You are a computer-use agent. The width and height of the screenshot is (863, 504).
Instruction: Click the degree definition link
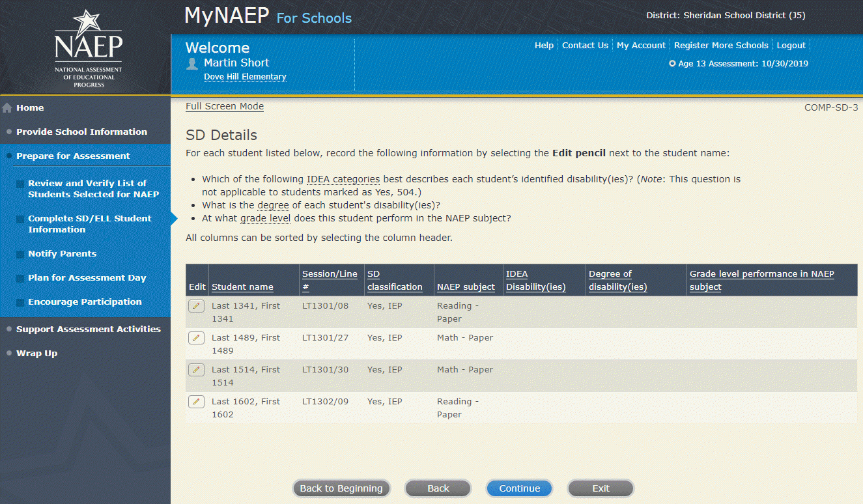[273, 205]
